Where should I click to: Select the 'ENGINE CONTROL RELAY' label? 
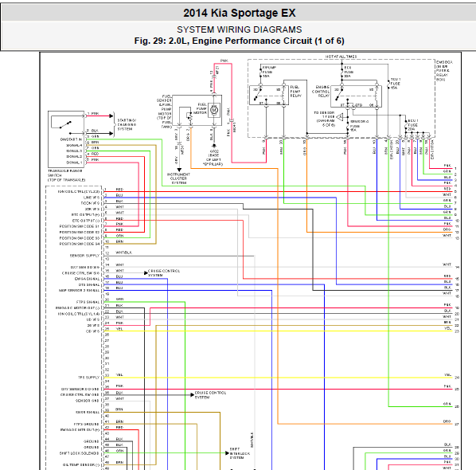[321, 91]
